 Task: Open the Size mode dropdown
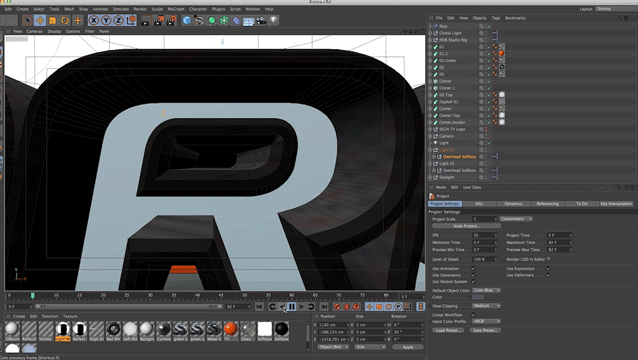coord(370,347)
